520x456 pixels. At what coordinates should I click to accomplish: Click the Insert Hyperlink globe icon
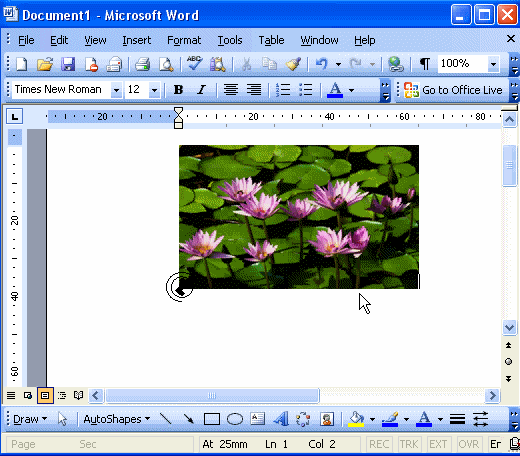tap(395, 64)
